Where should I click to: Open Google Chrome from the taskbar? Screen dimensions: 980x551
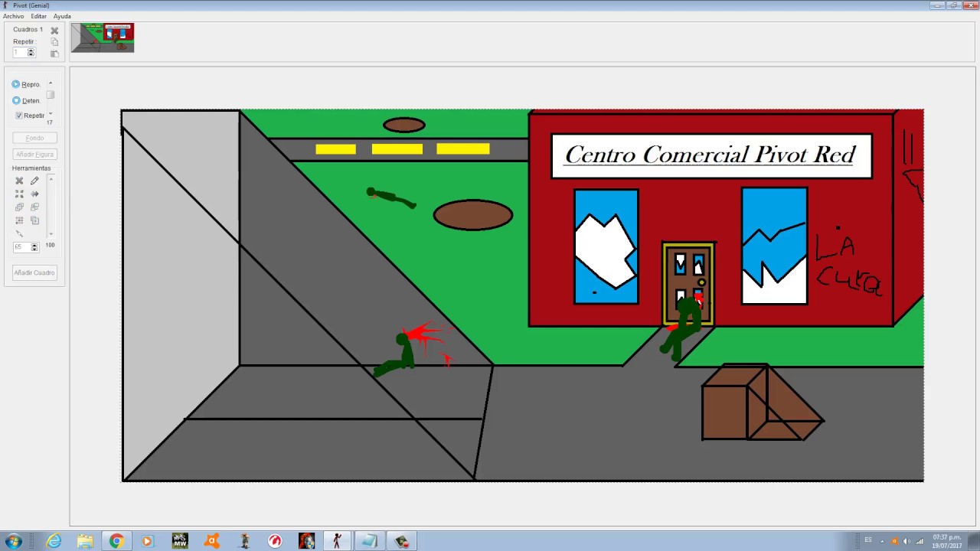pos(116,541)
